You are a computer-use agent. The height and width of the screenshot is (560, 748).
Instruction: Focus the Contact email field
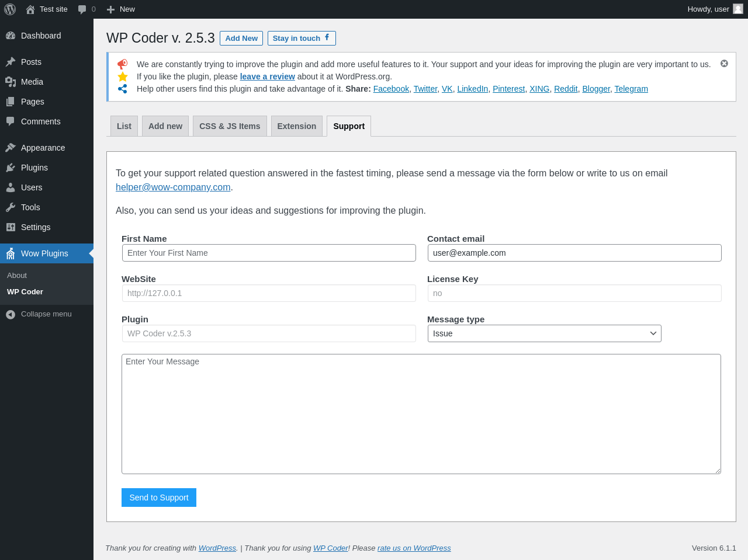[x=574, y=253]
